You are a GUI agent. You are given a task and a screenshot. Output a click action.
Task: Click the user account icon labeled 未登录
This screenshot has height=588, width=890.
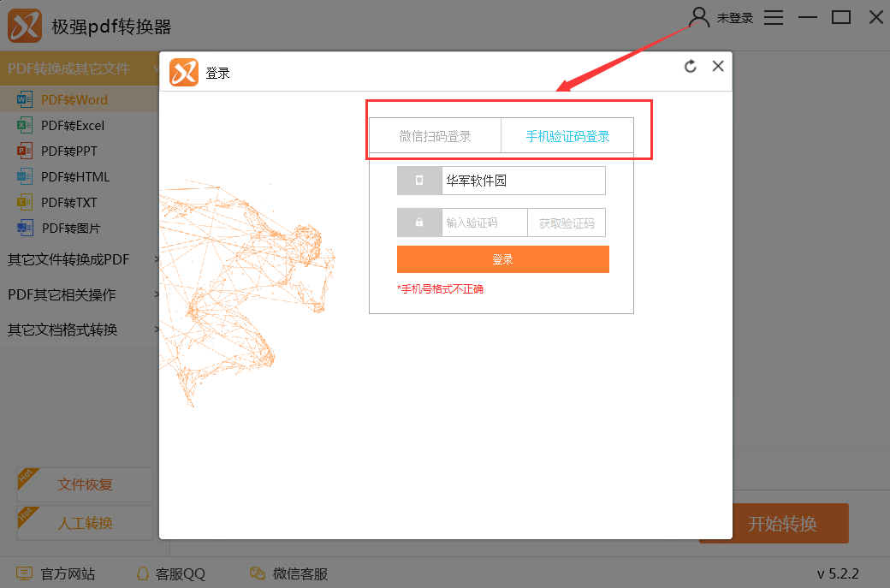pos(700,17)
